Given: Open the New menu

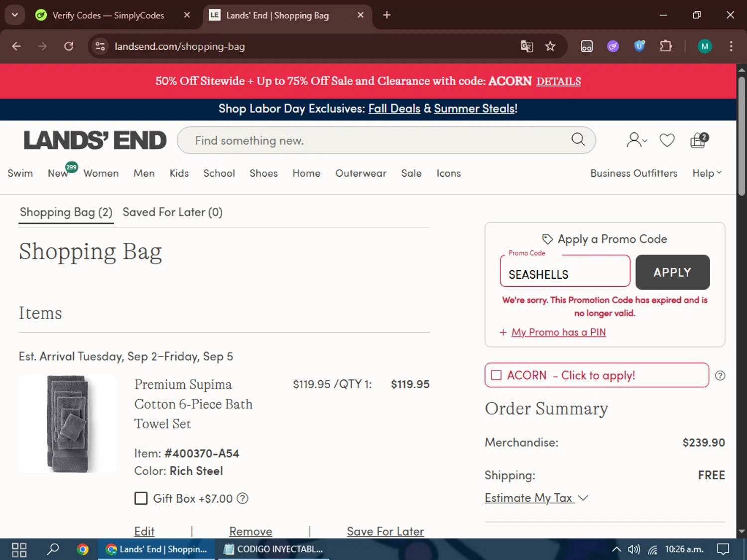Looking at the screenshot, I should click(58, 173).
